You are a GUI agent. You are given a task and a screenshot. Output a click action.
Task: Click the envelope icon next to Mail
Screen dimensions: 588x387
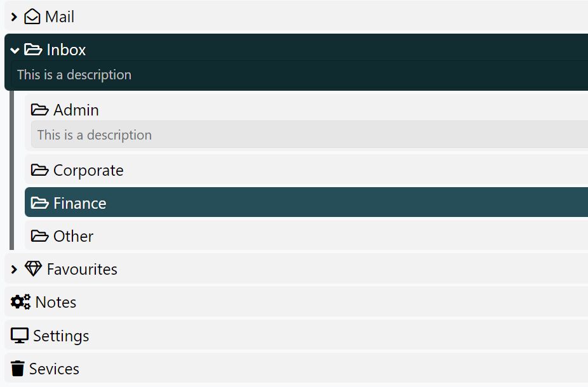(31, 16)
